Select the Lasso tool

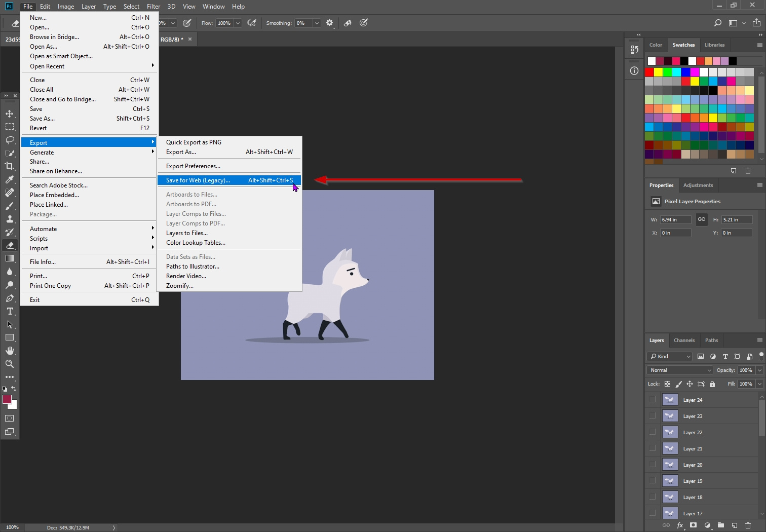[10, 140]
